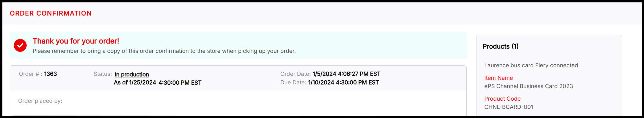Click the red checkmark success icon
Viewport: 644px width, 118px height.
tap(20, 45)
